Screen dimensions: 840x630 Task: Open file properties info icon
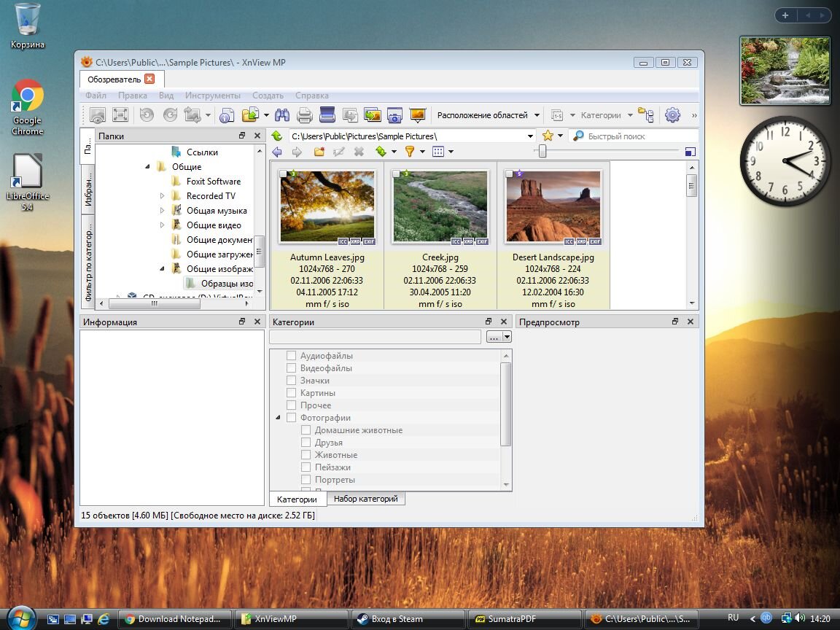click(227, 115)
